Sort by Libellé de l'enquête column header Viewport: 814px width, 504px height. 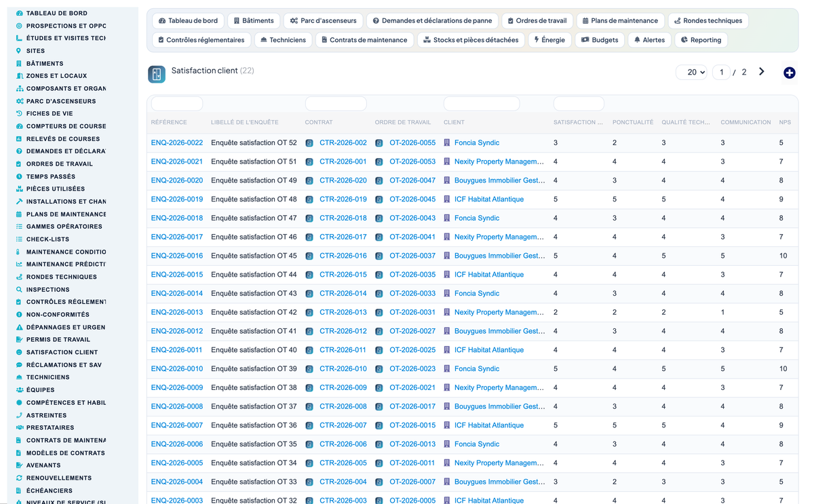pyautogui.click(x=245, y=123)
